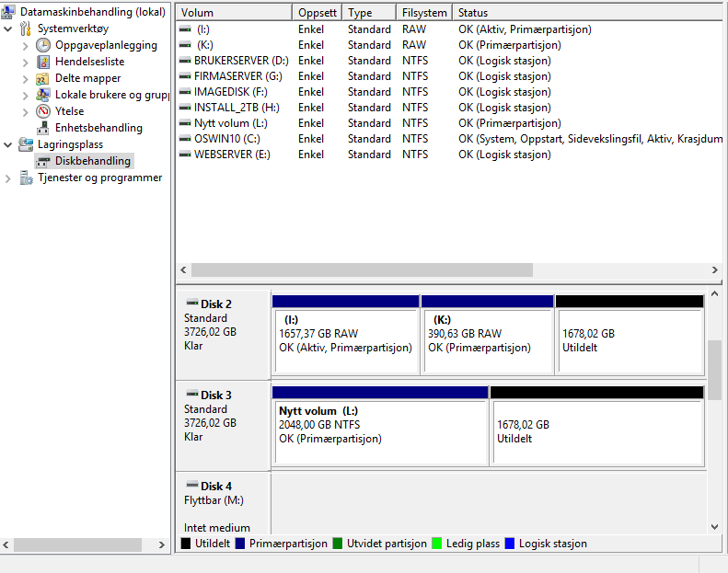The image size is (728, 573).
Task: Select Hendelsesliste in the tree
Action: pos(89,62)
